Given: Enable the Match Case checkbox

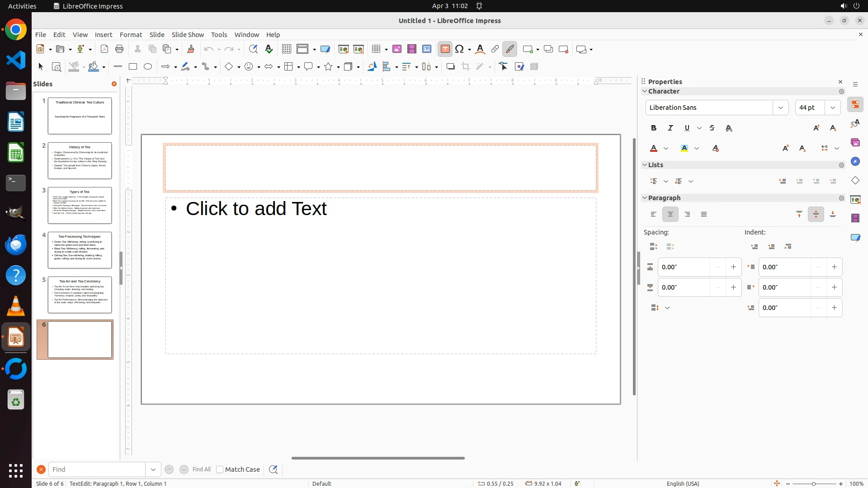Looking at the screenshot, I should 220,469.
